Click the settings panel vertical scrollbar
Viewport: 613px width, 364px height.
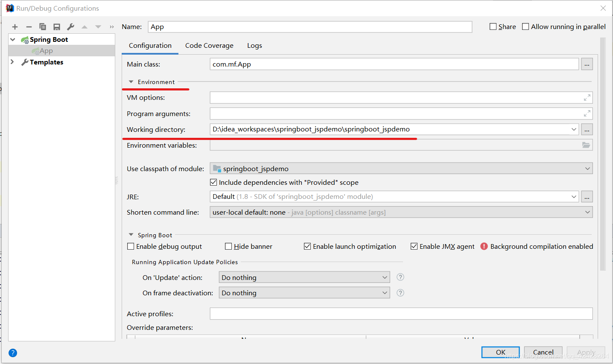[603, 154]
